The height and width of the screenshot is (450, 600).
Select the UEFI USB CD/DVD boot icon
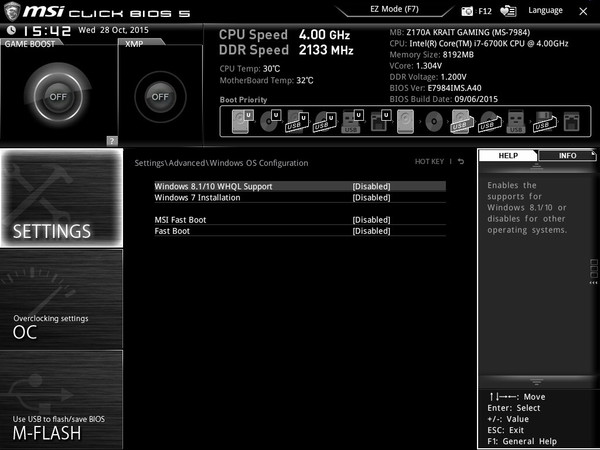(x=325, y=121)
